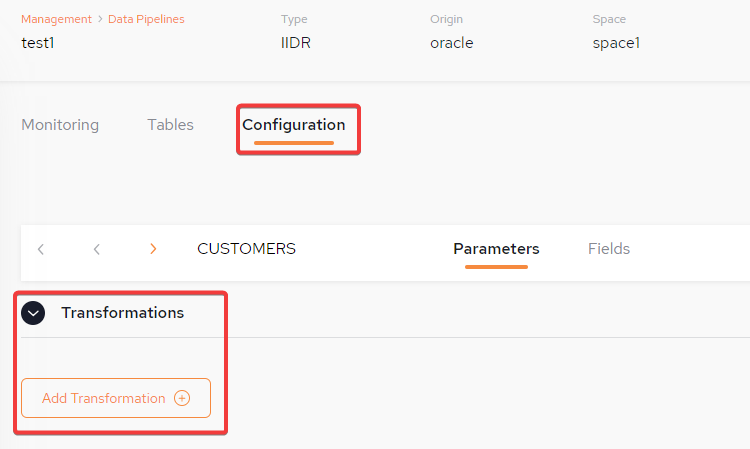
Task: Click the oracle origin value
Action: [452, 43]
